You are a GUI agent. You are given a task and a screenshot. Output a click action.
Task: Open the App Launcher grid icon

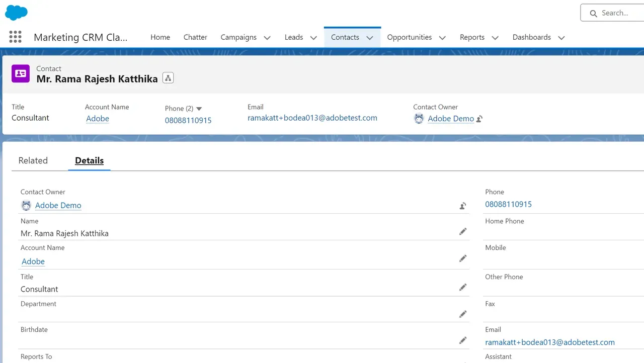pyautogui.click(x=16, y=37)
